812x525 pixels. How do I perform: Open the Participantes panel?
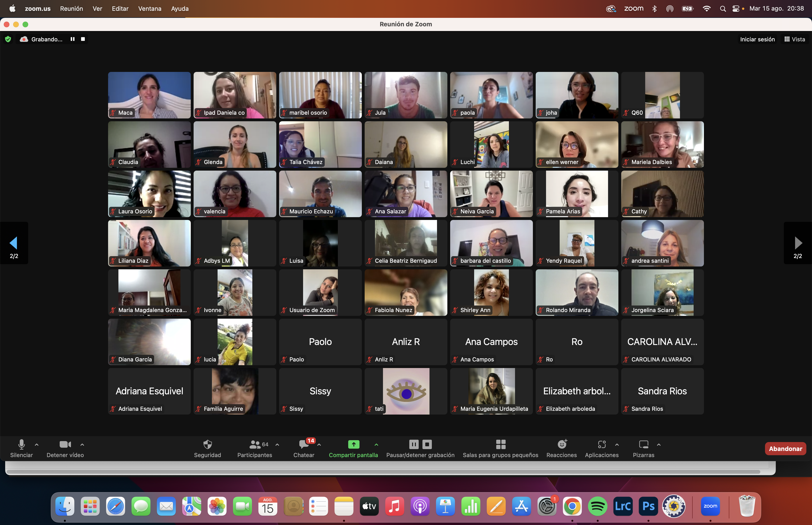pyautogui.click(x=254, y=445)
